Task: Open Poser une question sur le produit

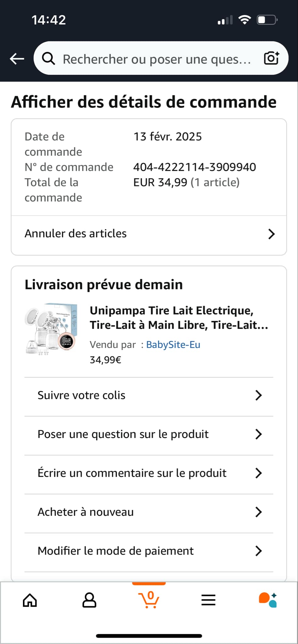Action: tap(123, 434)
